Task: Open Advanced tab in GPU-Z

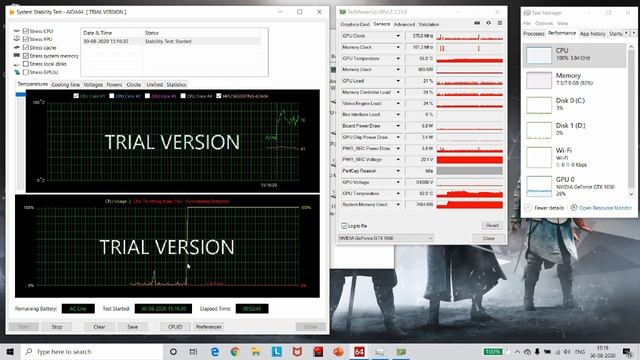Action: click(404, 24)
